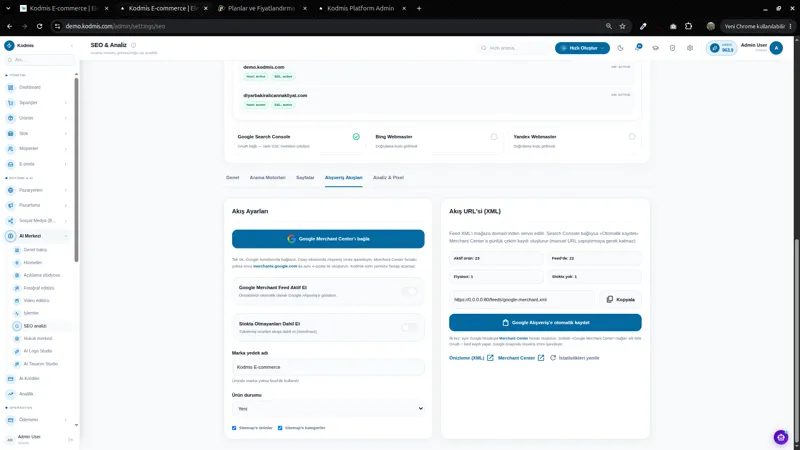Click the Admin User avatar
Image resolution: width=800 pixels, height=450 pixels.
coord(776,48)
